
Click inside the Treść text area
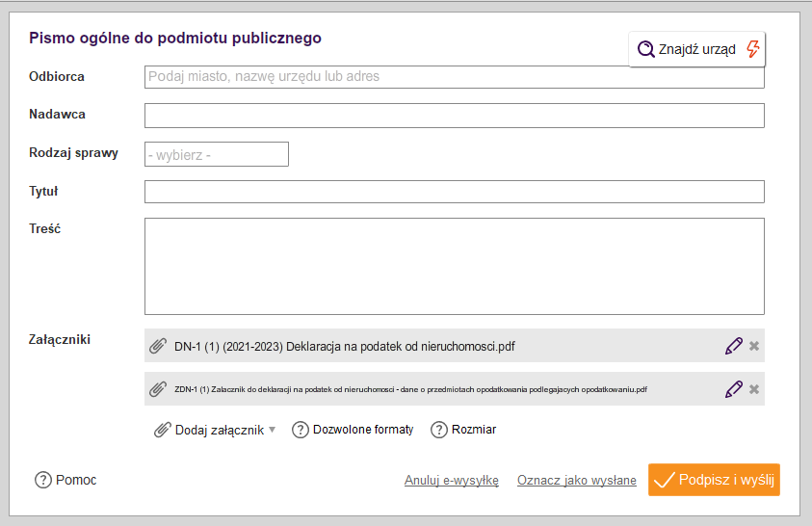tap(454, 266)
